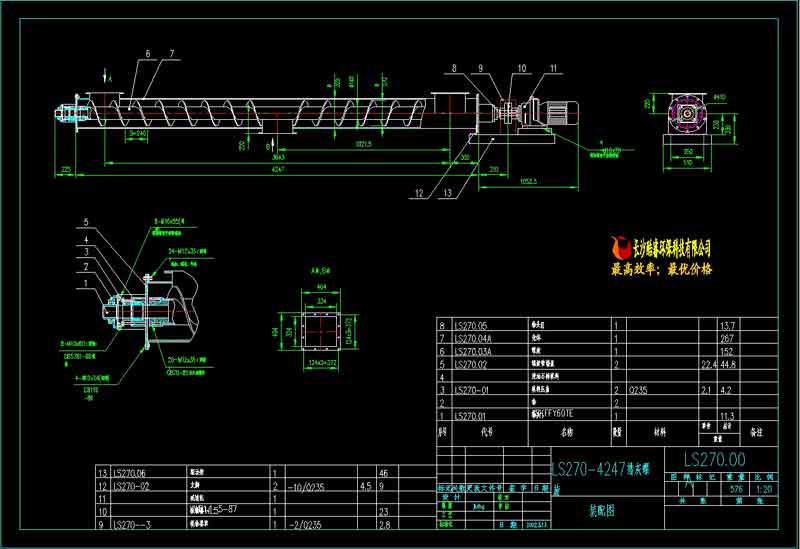Click part callout number 5 in detail view

coord(86,222)
